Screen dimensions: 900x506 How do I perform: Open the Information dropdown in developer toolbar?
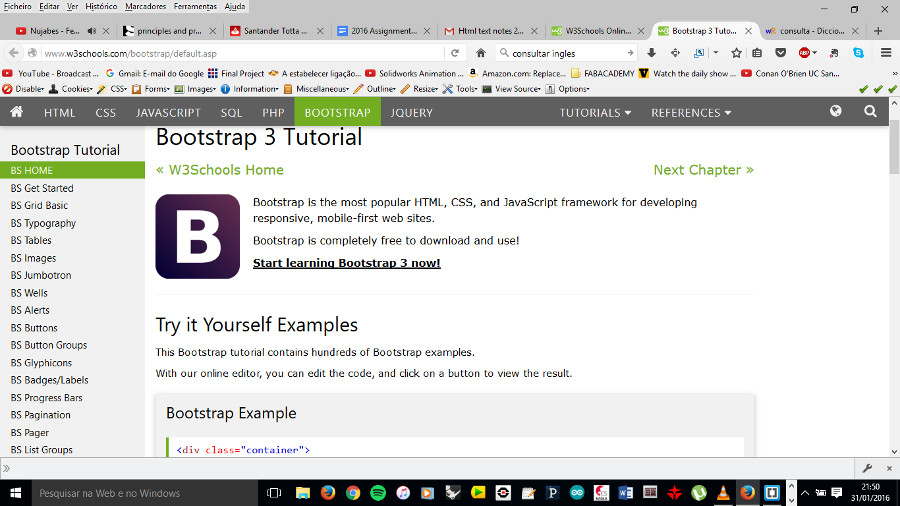click(x=250, y=89)
